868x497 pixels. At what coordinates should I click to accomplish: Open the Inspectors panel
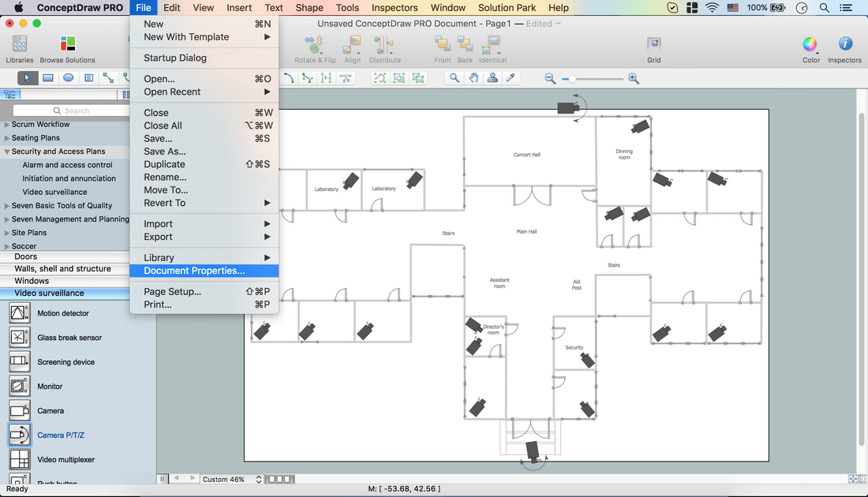tap(844, 45)
